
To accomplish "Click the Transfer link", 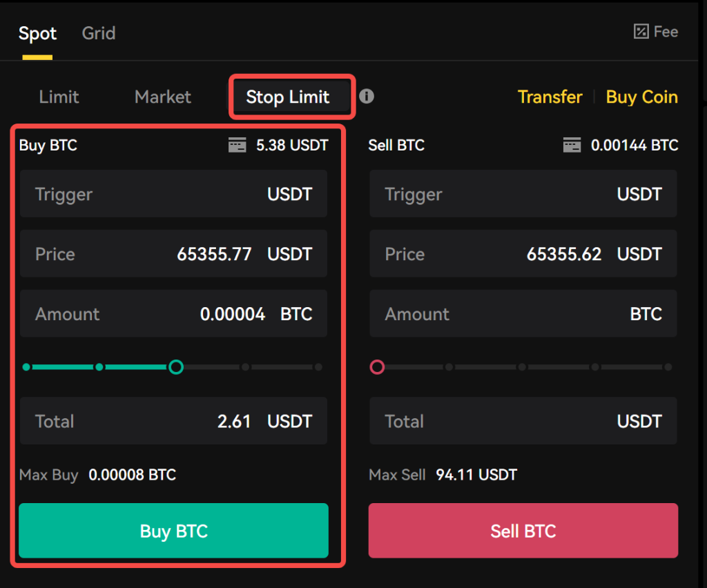I will (550, 97).
